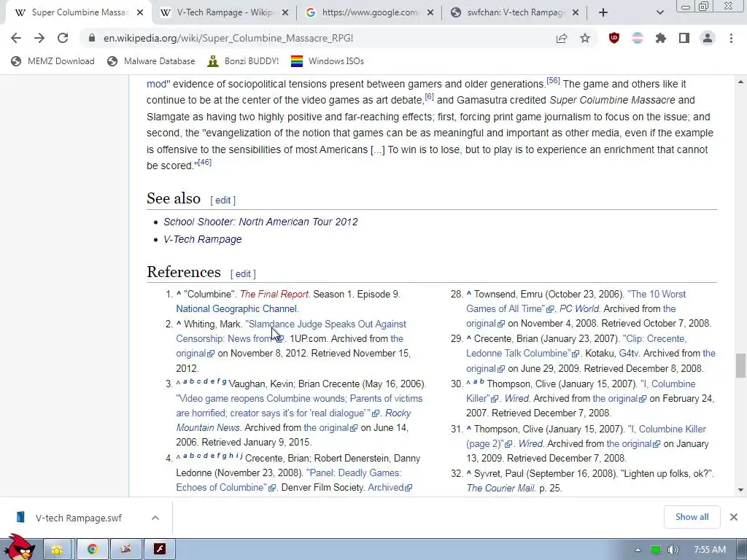Go back to the previous page
The width and height of the screenshot is (747, 560).
(16, 38)
